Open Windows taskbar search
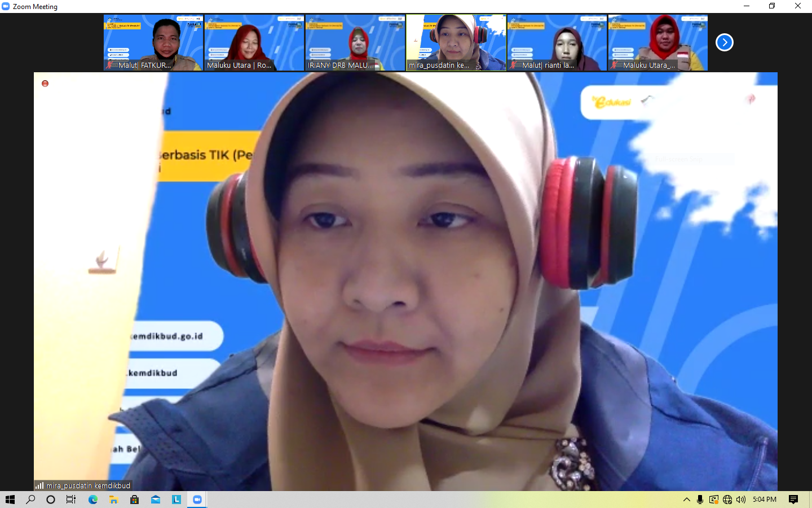This screenshot has width=812, height=508. [x=30, y=500]
